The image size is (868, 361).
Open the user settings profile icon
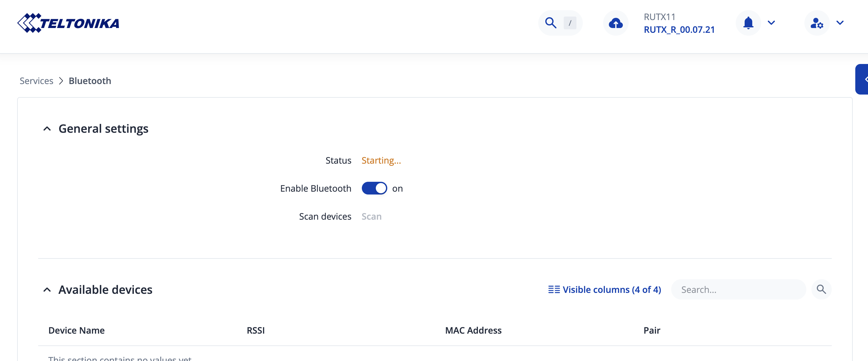tap(816, 23)
